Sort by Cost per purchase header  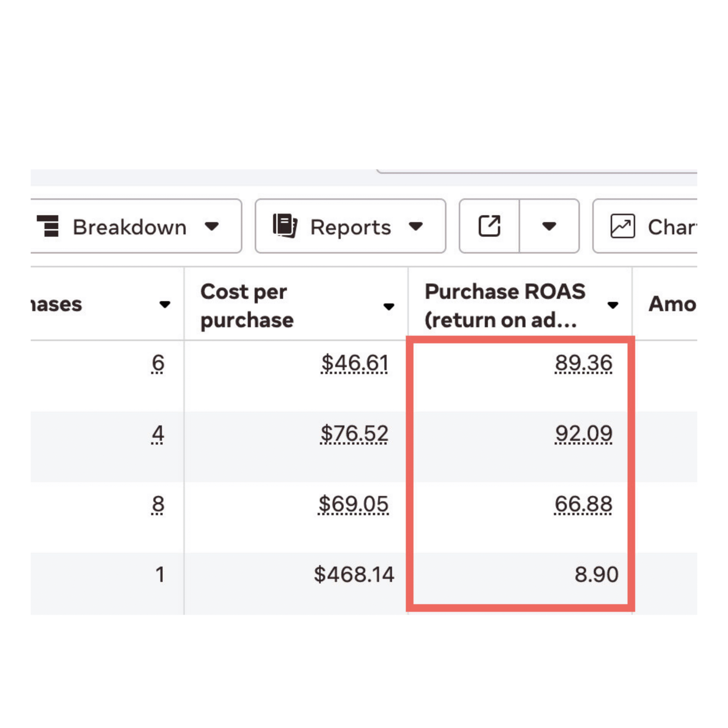tap(247, 306)
